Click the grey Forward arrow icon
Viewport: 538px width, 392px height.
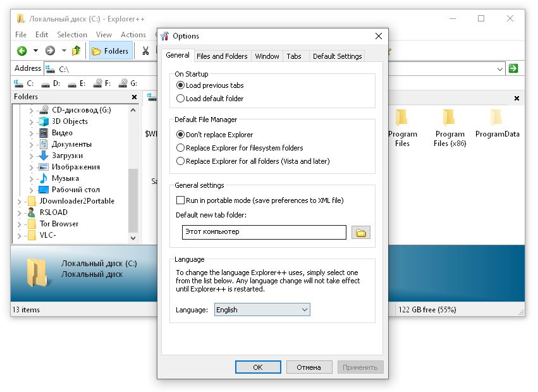50,51
